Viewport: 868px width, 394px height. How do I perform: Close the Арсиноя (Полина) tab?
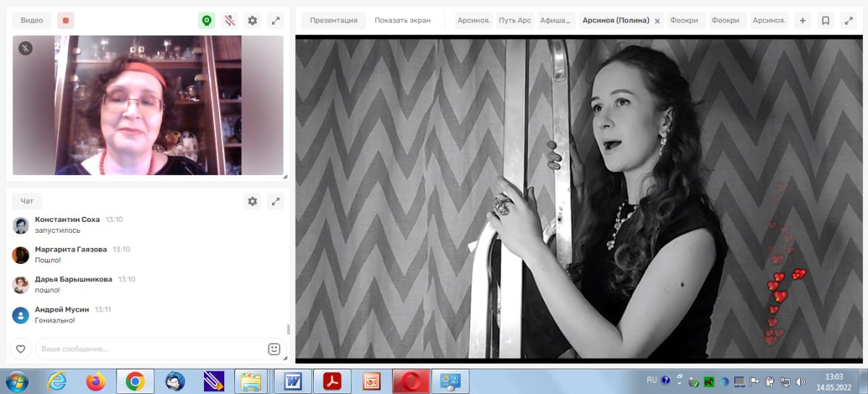tap(658, 21)
